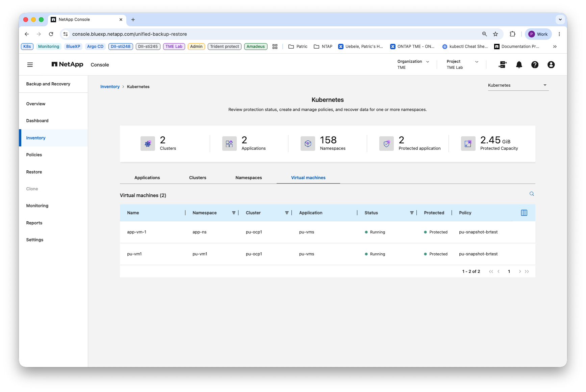This screenshot has height=392, width=586.
Task: Reload the browser page
Action: click(x=51, y=34)
